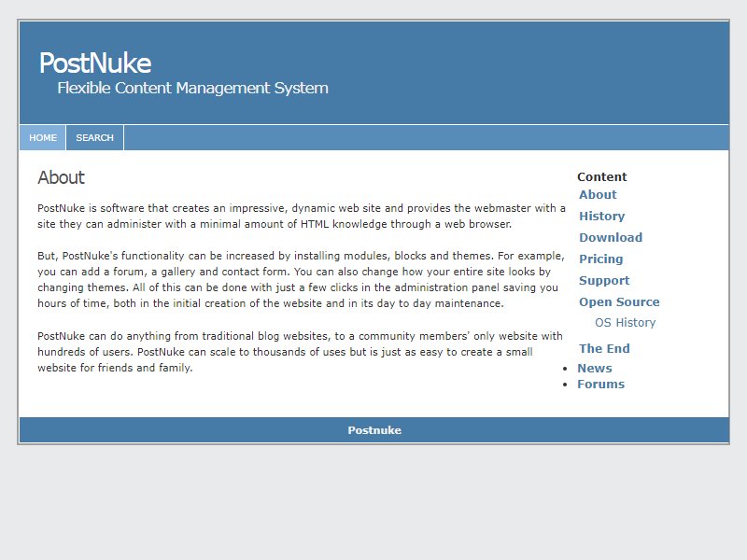Open the SEARCH navigation tab
Screen dimensions: 747x560
pyautogui.click(x=95, y=137)
